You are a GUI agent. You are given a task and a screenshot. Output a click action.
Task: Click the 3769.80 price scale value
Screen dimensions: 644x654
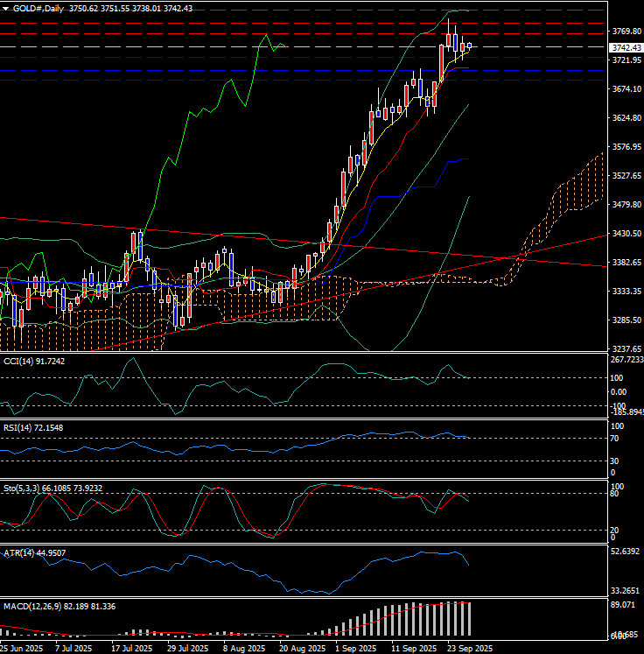pos(626,32)
